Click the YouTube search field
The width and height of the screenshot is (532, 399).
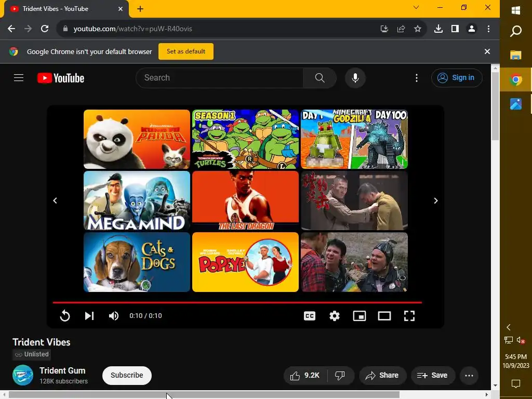click(x=220, y=78)
